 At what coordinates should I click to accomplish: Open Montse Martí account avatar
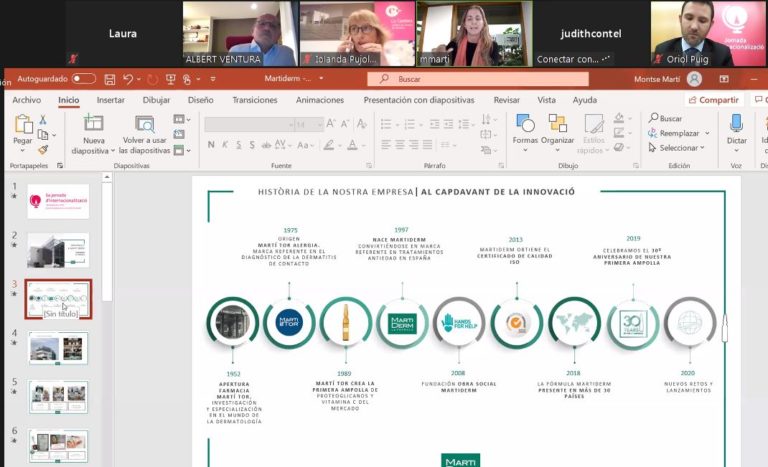(x=694, y=79)
